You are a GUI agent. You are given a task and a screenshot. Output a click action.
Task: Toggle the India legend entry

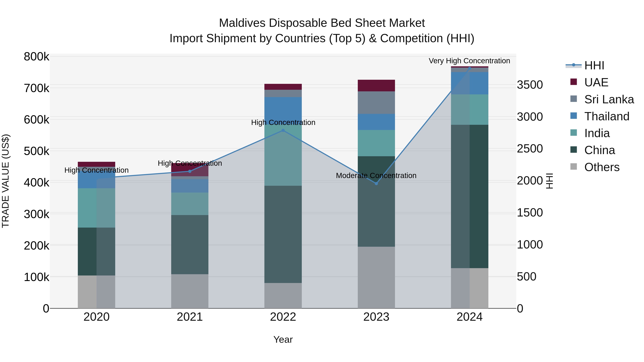point(590,133)
